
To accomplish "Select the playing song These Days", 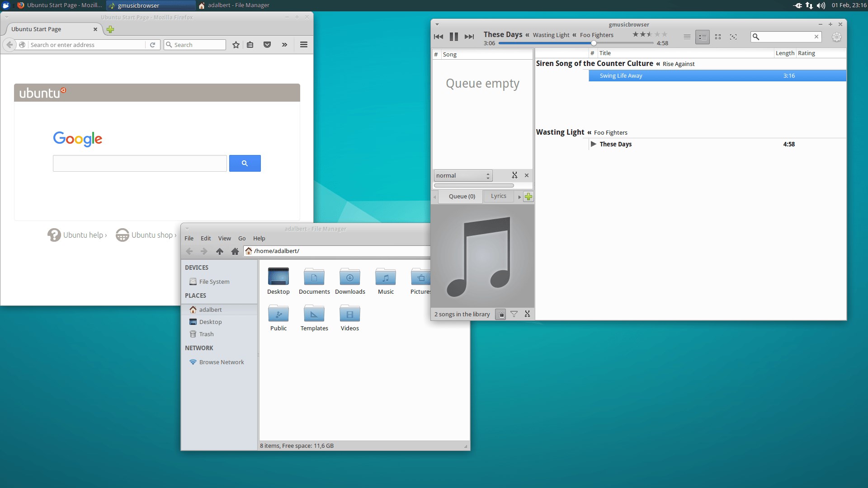I will [x=717, y=144].
